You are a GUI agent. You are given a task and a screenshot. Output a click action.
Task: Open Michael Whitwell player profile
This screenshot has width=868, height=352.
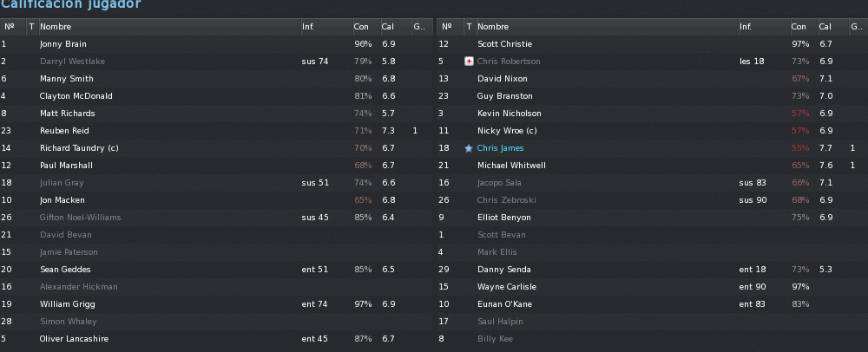coord(511,166)
